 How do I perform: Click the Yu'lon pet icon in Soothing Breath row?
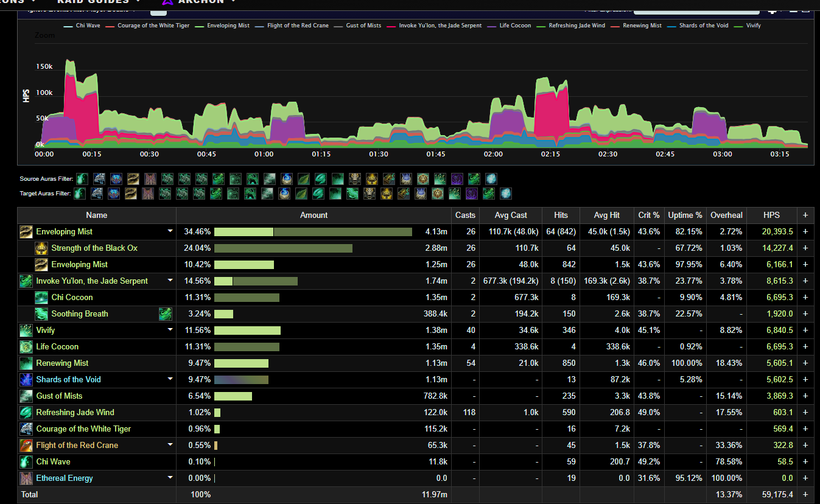tap(166, 313)
